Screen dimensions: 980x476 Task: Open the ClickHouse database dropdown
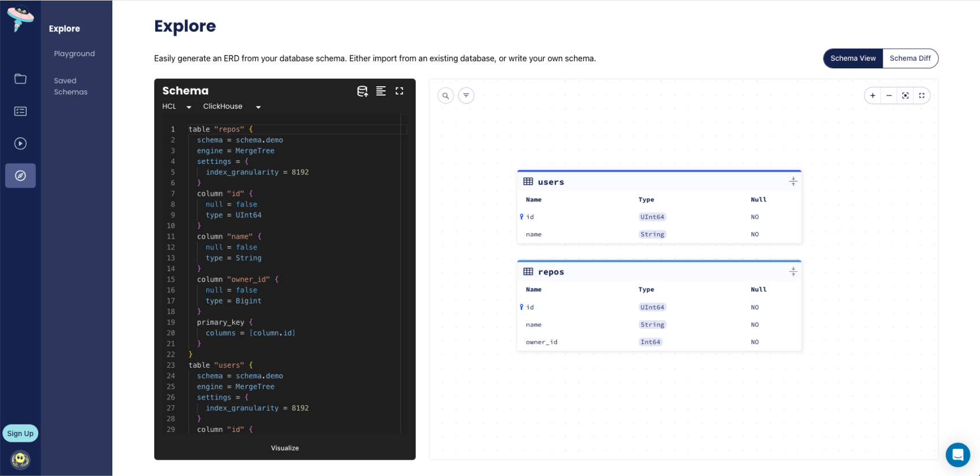click(x=232, y=107)
